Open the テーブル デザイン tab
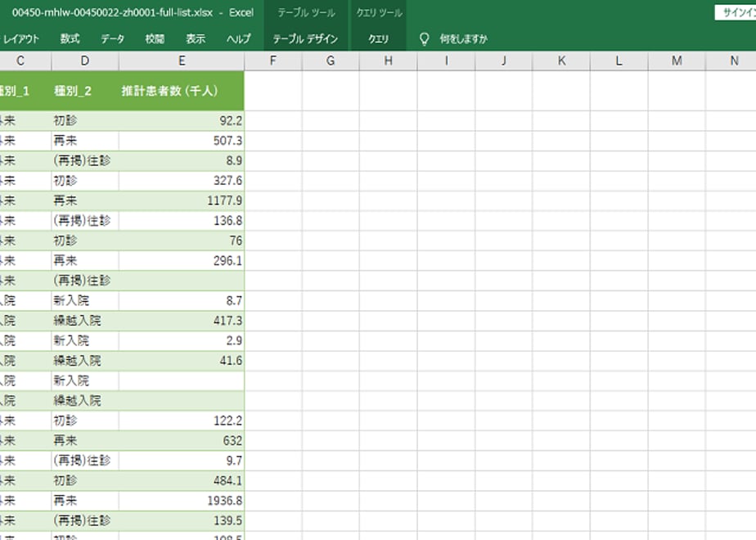The height and width of the screenshot is (540, 756). point(305,39)
